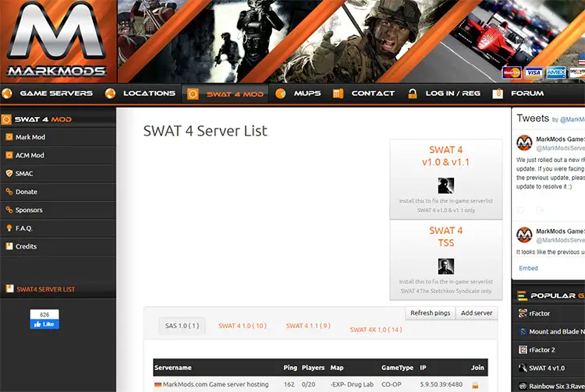
Task: Open SWAT 4 v1.0 in popular games
Action: pos(547,368)
